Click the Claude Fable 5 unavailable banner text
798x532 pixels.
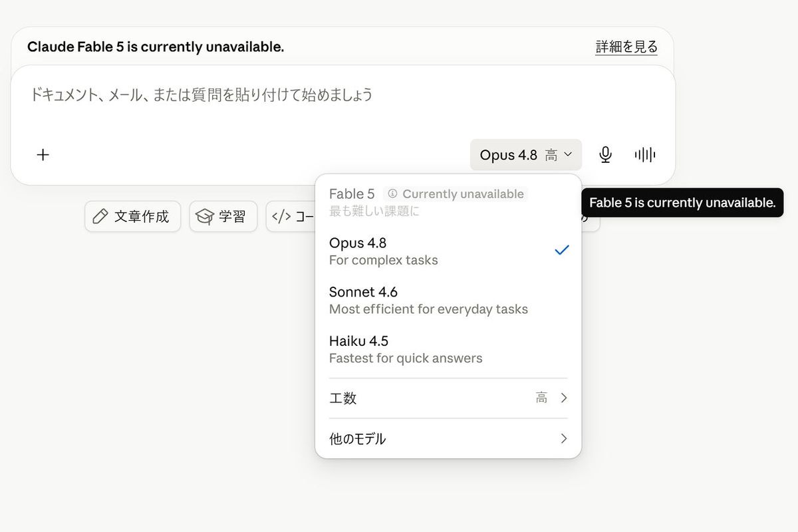pos(156,47)
